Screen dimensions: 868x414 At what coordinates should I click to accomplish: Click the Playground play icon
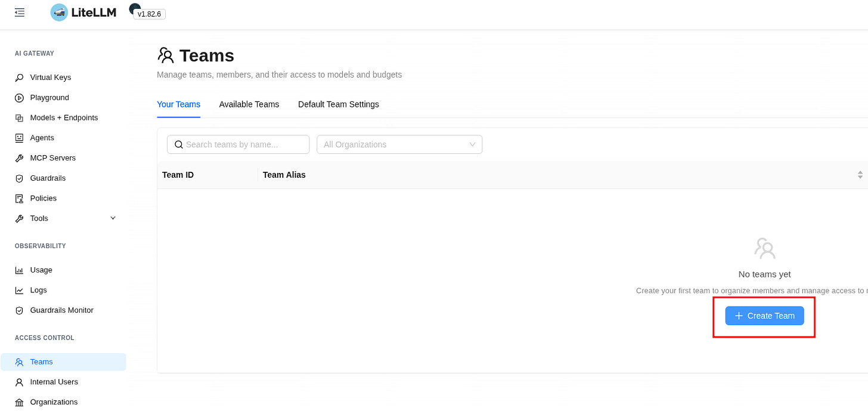click(x=19, y=98)
